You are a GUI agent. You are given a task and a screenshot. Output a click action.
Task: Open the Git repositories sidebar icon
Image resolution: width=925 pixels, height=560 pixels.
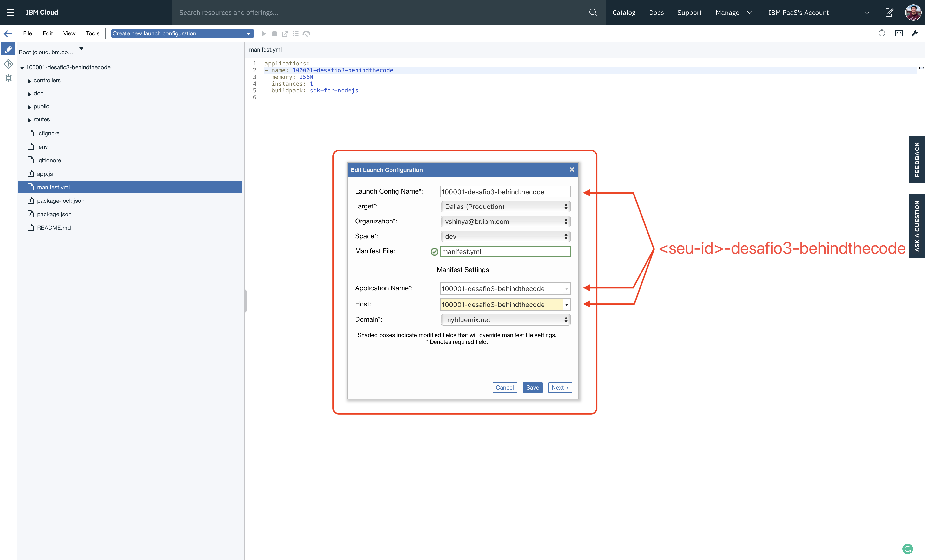click(8, 64)
